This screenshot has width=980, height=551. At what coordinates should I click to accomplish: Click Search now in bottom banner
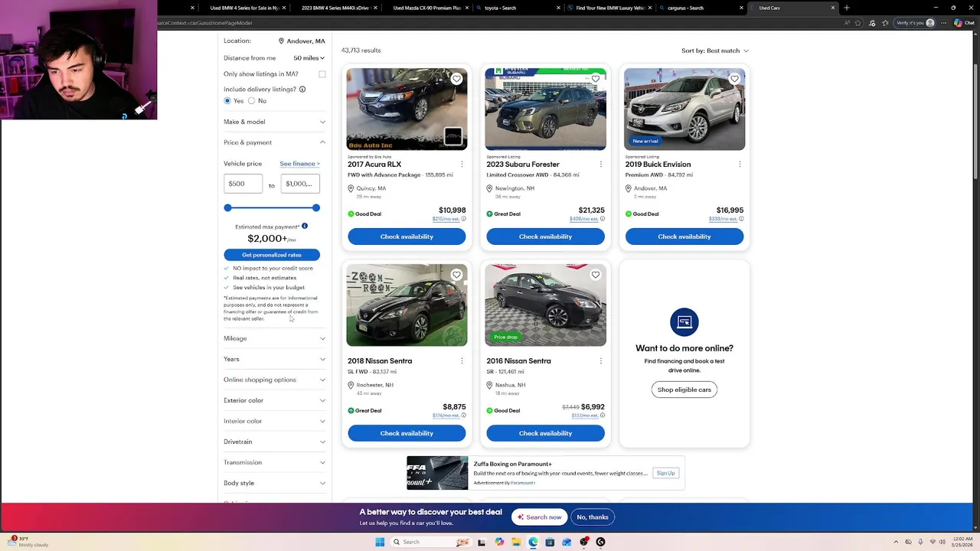539,517
